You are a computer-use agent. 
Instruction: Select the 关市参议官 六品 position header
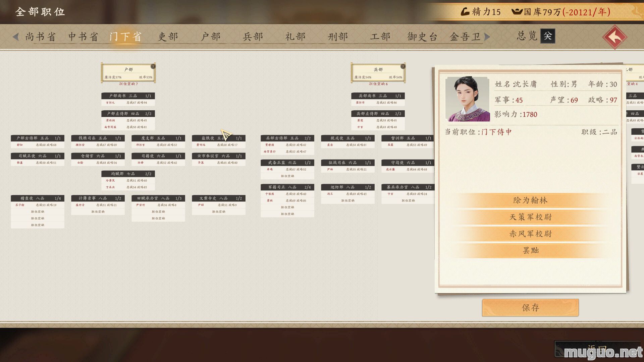click(x=219, y=156)
